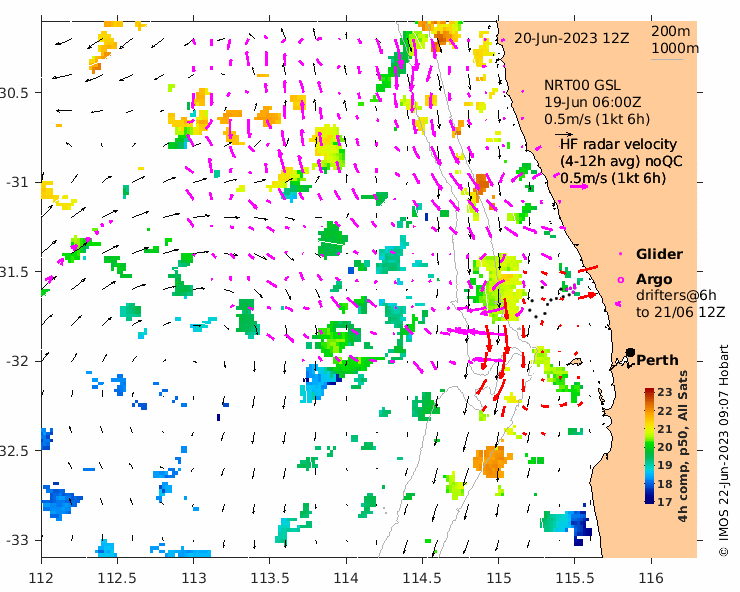Click the latitude axis label -31
The image size is (740, 592).
point(17,182)
